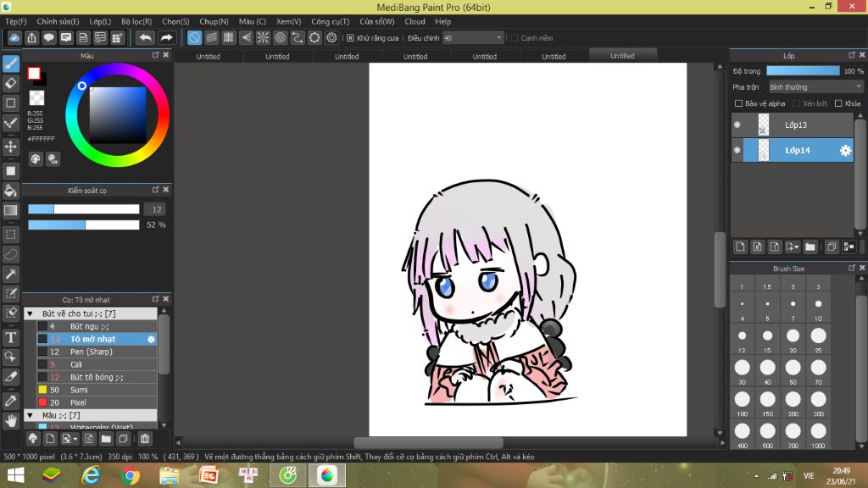
Task: Toggle the Canh mềm checkbox
Action: (515, 38)
